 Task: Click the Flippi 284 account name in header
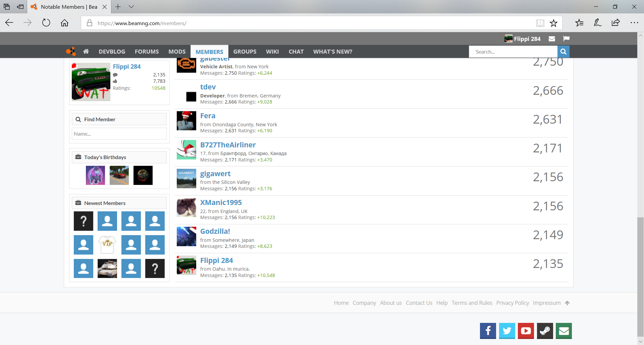(x=527, y=39)
